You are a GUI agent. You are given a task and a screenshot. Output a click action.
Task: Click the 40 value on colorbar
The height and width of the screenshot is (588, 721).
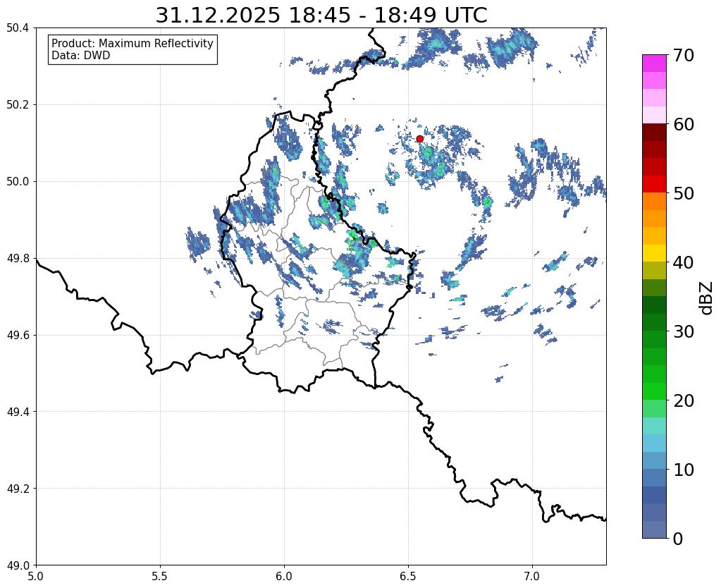pyautogui.click(x=683, y=262)
